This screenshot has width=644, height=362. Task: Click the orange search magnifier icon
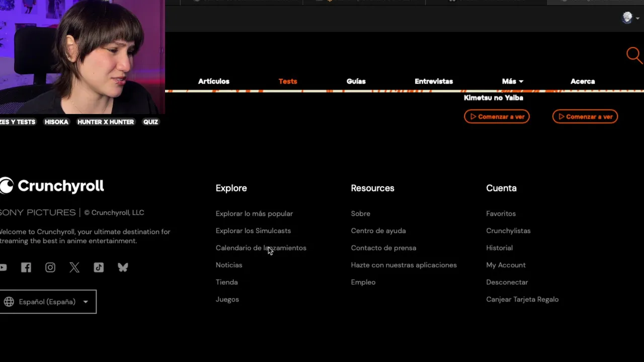click(634, 55)
